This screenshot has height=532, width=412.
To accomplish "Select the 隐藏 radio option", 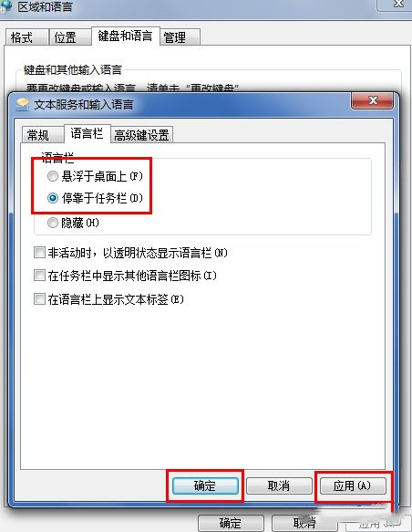I will (53, 223).
